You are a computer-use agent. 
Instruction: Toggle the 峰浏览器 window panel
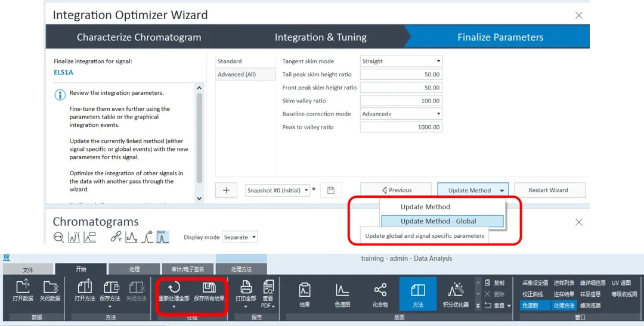point(589,305)
